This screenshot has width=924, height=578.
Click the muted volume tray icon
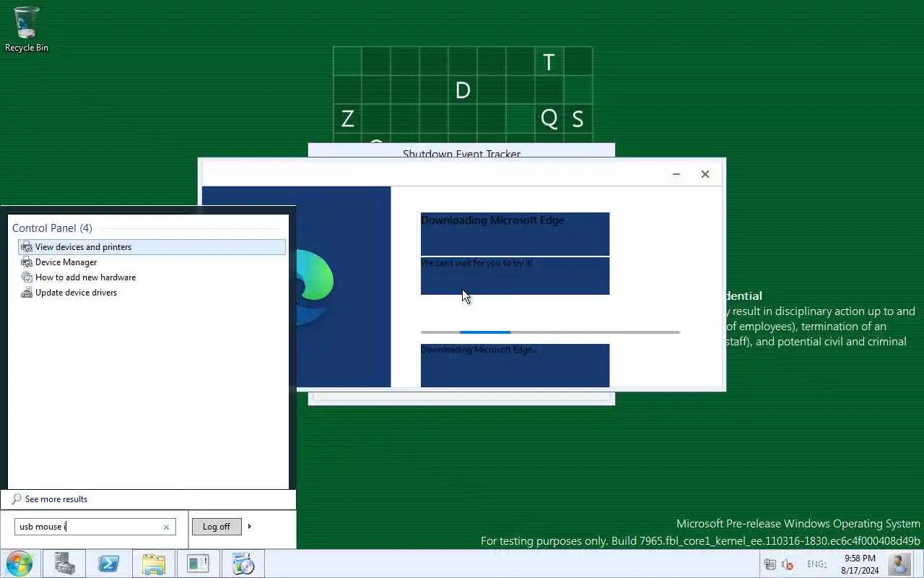(788, 564)
